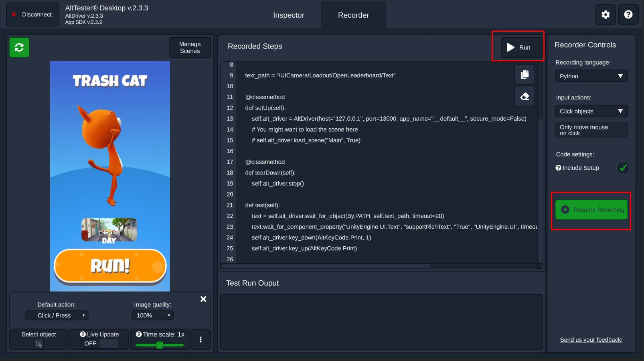Viewport: 644px width, 361px height.
Task: Click the Time scale help icon
Action: [139, 335]
